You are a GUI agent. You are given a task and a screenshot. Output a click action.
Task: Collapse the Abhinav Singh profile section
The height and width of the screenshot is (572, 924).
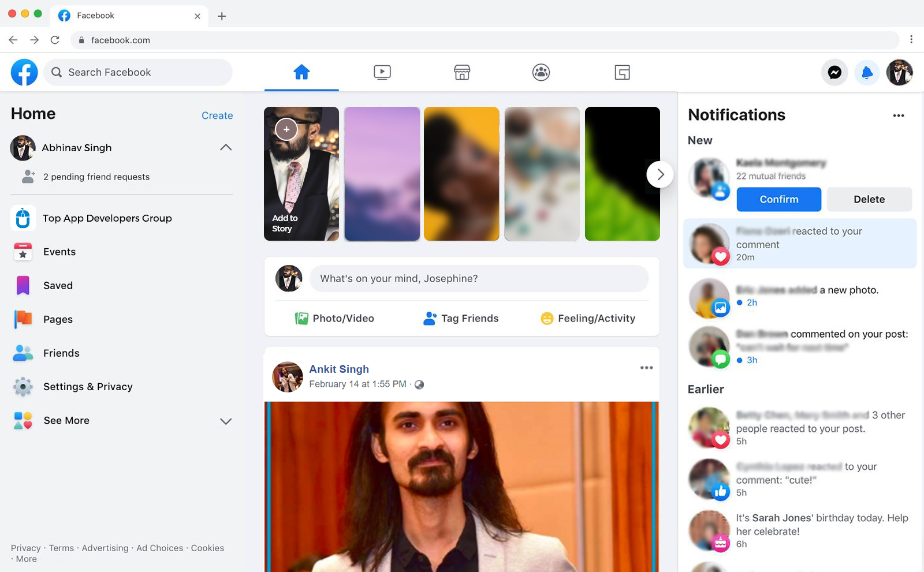point(226,148)
